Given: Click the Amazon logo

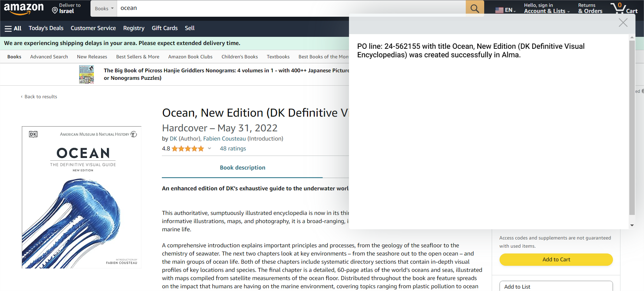Looking at the screenshot, I should point(24,9).
